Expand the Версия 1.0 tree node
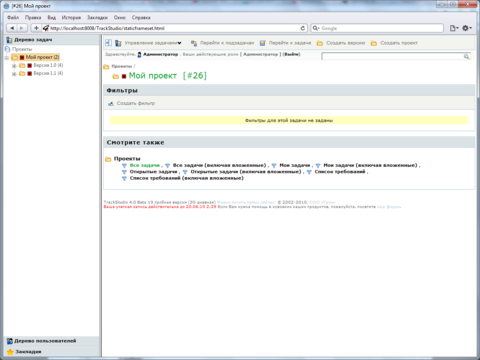 [x=14, y=66]
